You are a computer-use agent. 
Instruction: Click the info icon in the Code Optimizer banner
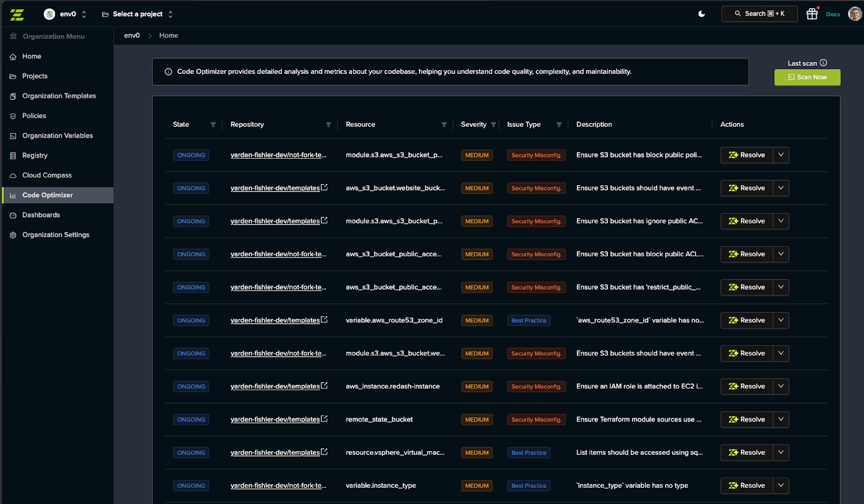coord(168,71)
